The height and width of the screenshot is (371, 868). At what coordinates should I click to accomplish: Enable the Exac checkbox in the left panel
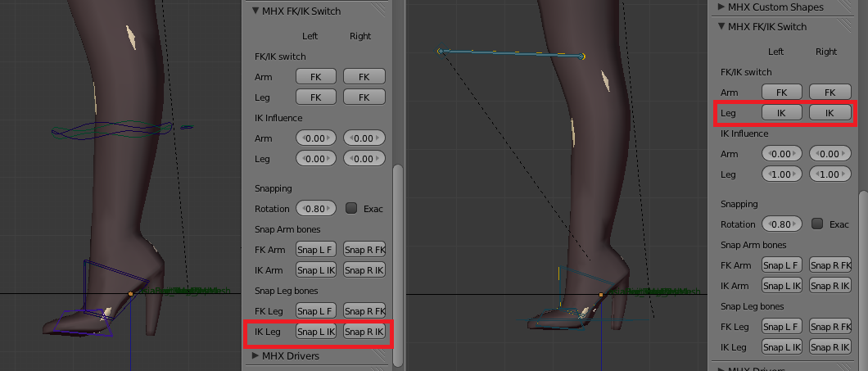351,208
